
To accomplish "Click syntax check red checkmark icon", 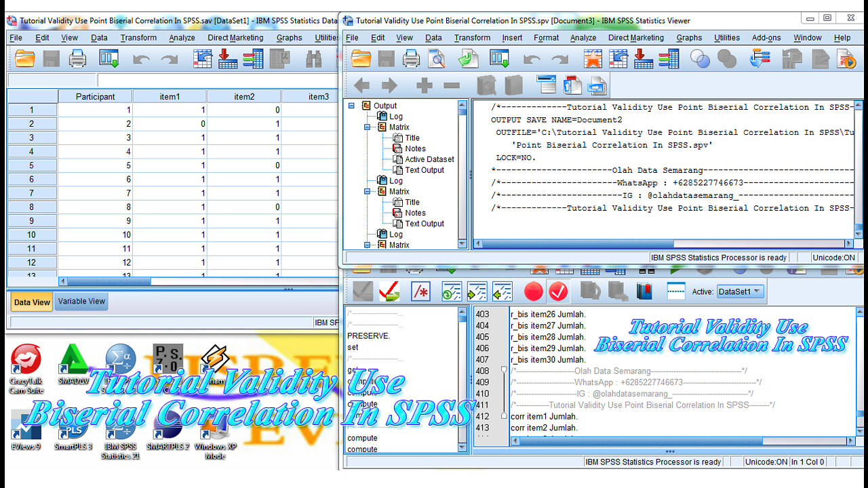I will pos(389,292).
